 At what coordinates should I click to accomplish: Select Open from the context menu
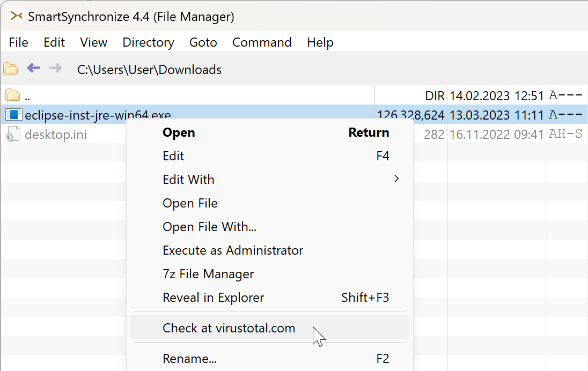pos(179,132)
